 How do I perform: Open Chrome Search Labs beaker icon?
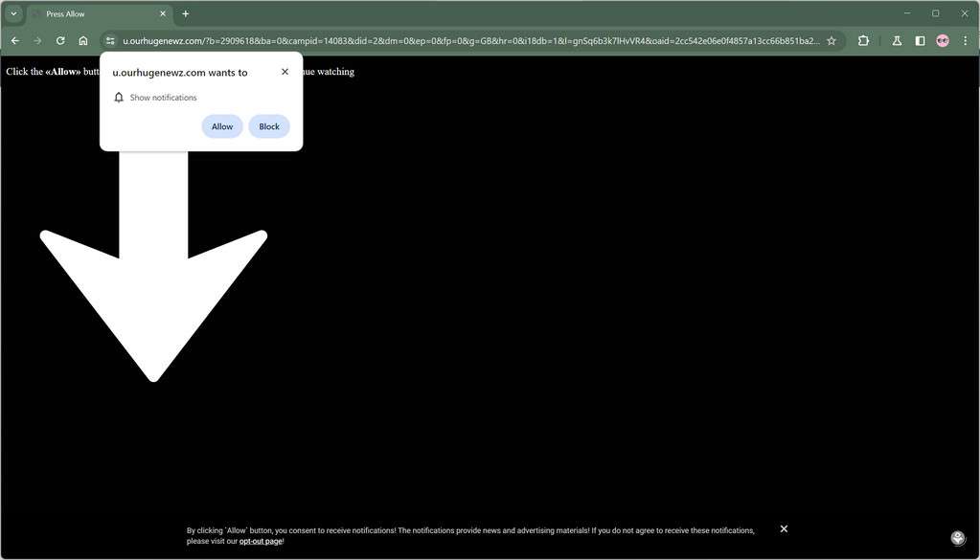coord(896,40)
